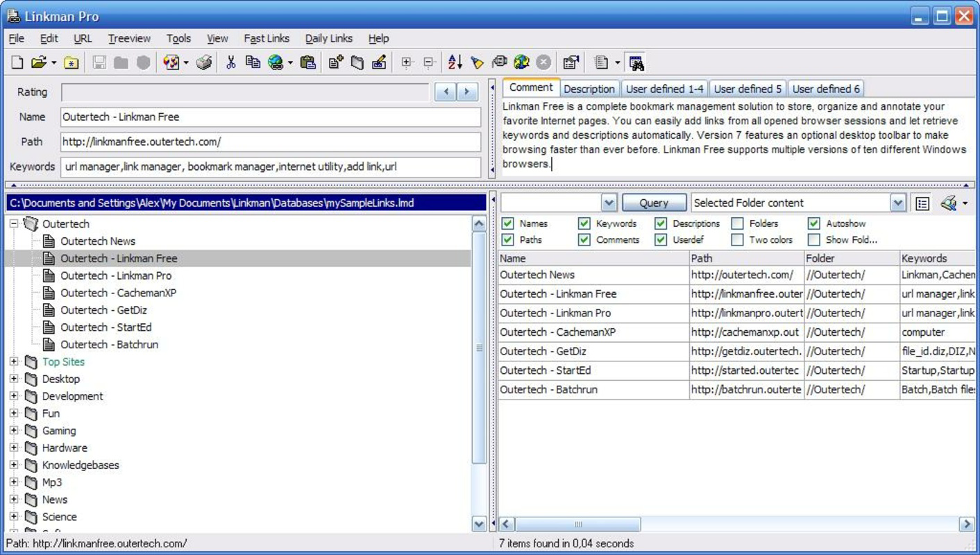
Task: Enable the Folders checkbox
Action: coord(737,223)
